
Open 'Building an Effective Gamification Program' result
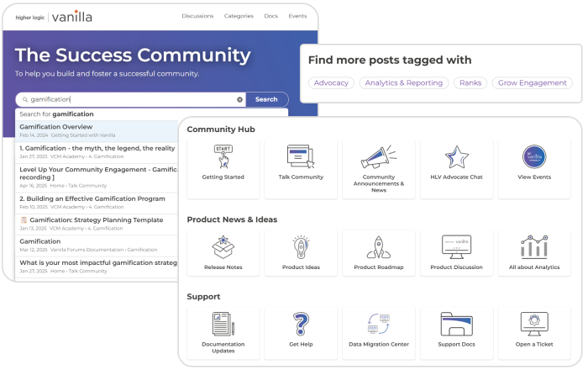click(97, 203)
